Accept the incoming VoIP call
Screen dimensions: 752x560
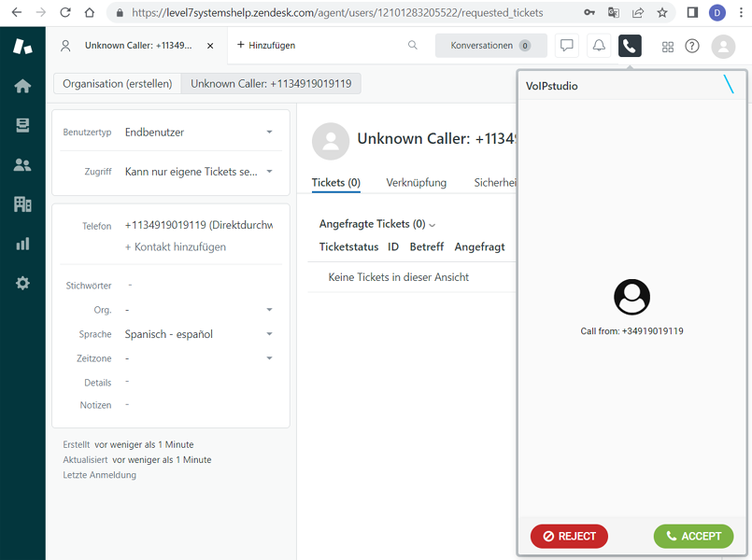pyautogui.click(x=693, y=536)
